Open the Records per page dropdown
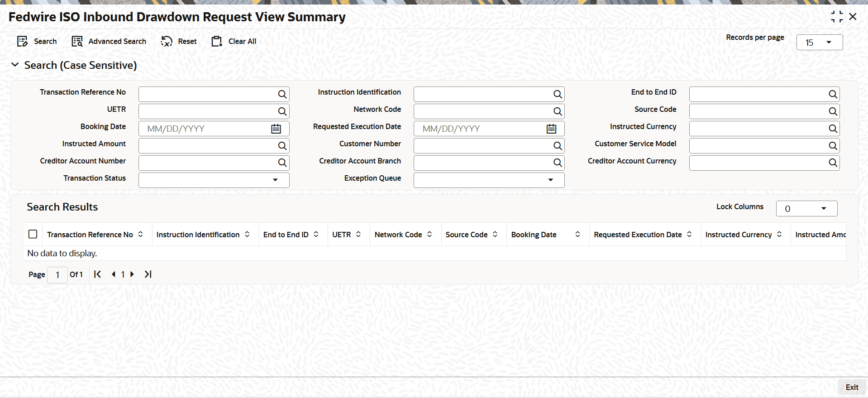 (819, 43)
